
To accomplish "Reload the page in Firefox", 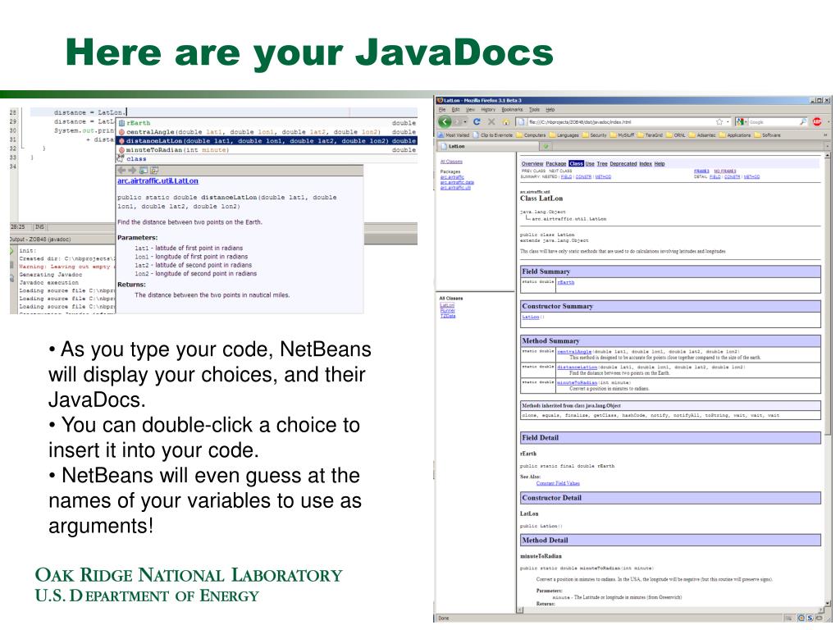I will pyautogui.click(x=477, y=121).
